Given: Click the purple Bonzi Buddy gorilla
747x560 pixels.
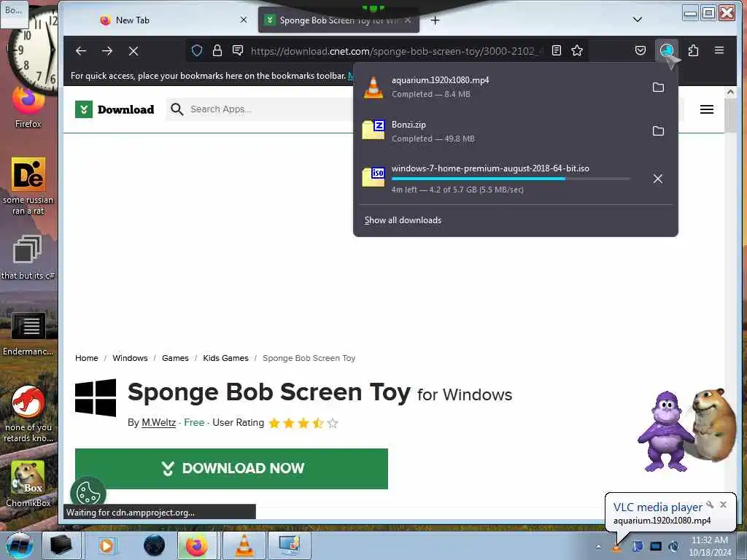Looking at the screenshot, I should (x=667, y=431).
